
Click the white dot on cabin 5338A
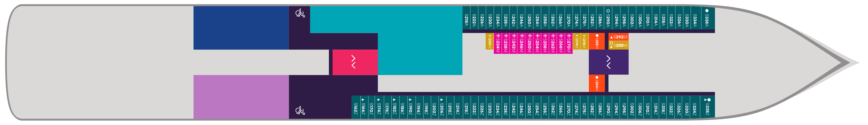coord(707,11)
